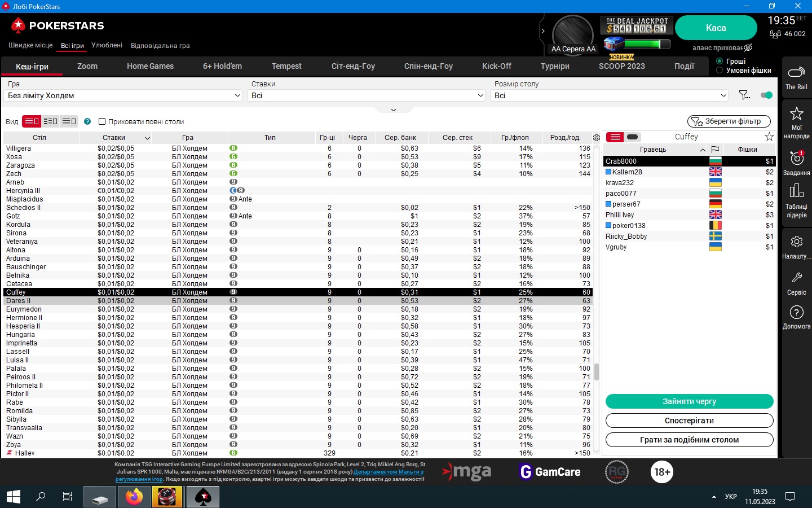Switch to Швидке місце view

click(30, 45)
